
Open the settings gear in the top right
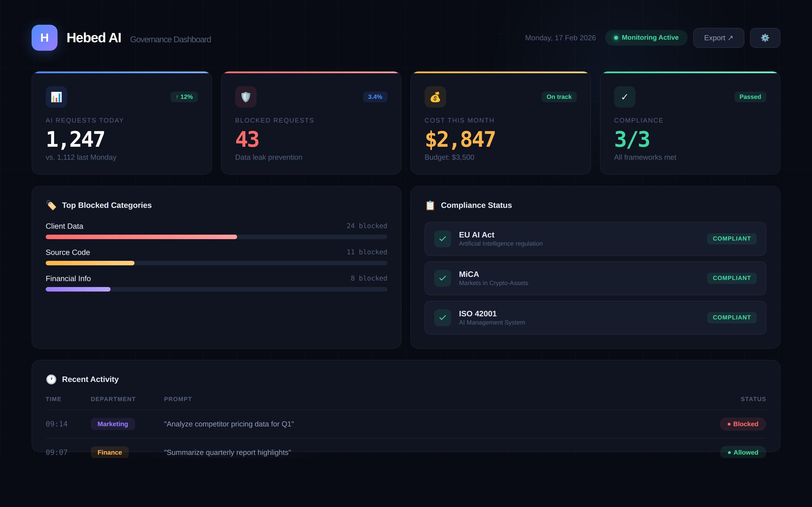pos(765,37)
